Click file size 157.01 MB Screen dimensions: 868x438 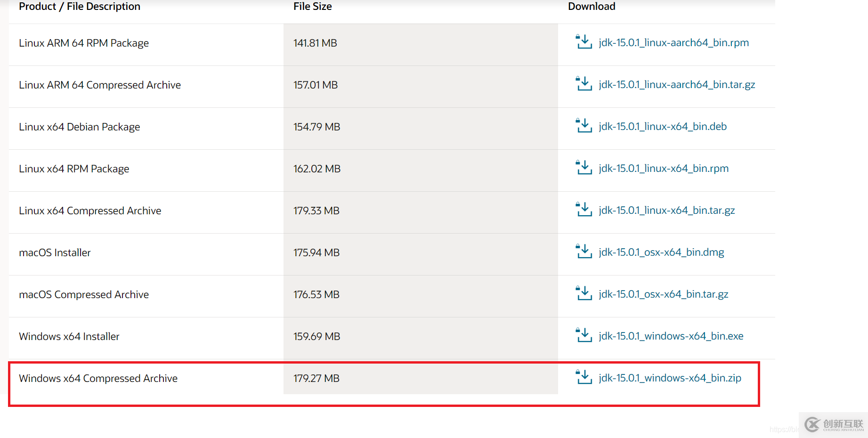pos(316,85)
